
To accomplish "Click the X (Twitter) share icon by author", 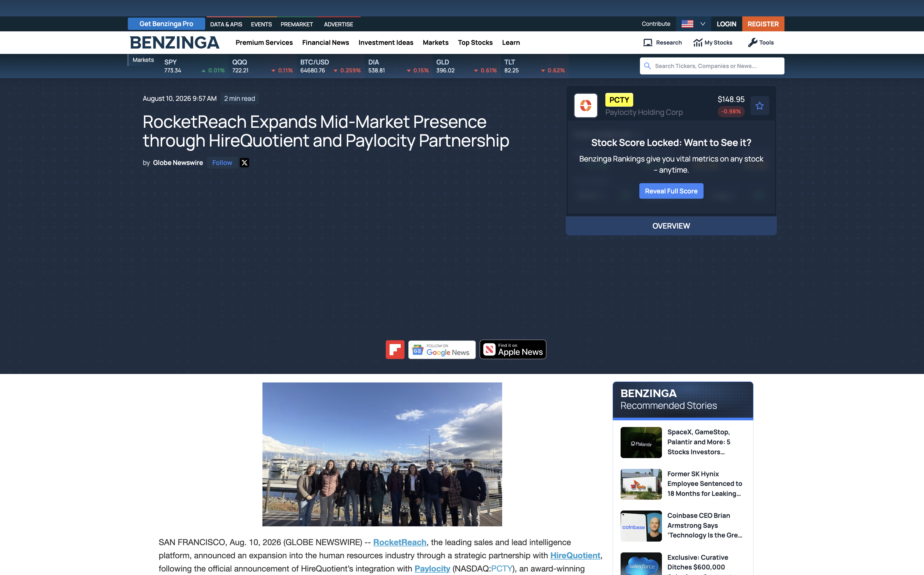I will pyautogui.click(x=244, y=163).
